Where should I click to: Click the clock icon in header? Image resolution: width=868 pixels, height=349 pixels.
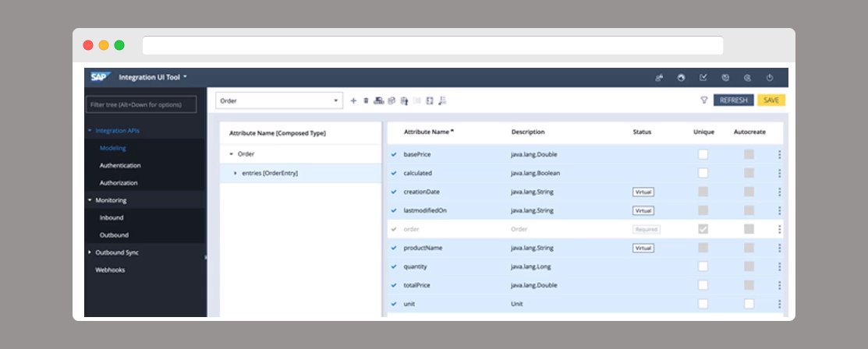click(x=725, y=78)
